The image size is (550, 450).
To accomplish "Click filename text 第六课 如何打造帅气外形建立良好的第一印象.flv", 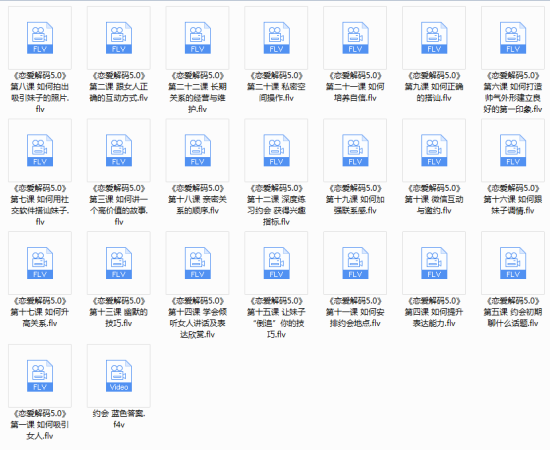I will [513, 92].
